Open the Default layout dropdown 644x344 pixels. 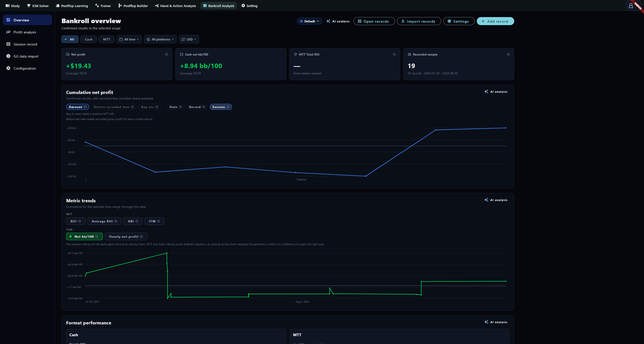(x=309, y=21)
